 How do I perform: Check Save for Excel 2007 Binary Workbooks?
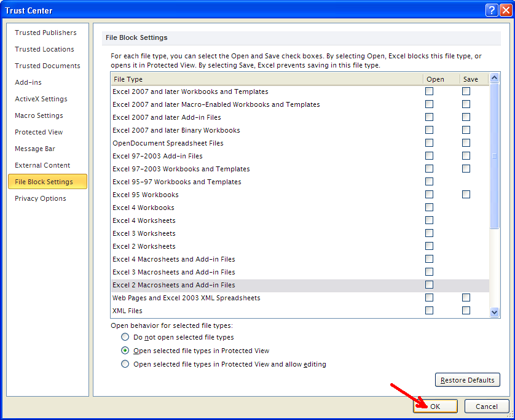pos(466,130)
